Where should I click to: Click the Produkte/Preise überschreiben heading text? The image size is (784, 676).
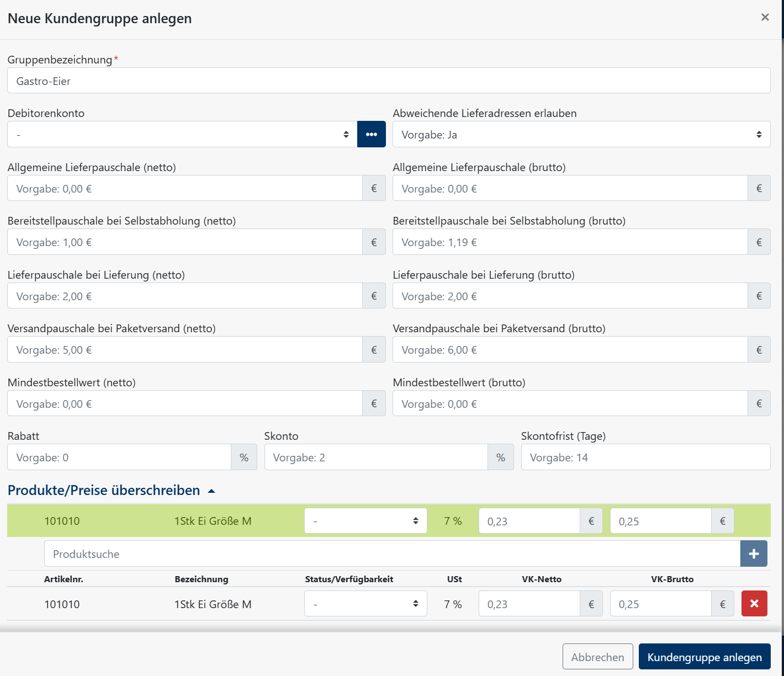tap(104, 490)
